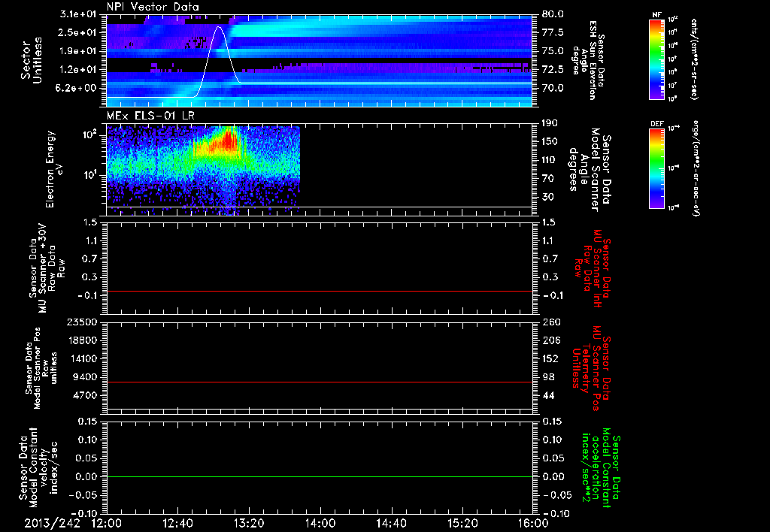Click the green line in velocity panel

click(320, 476)
